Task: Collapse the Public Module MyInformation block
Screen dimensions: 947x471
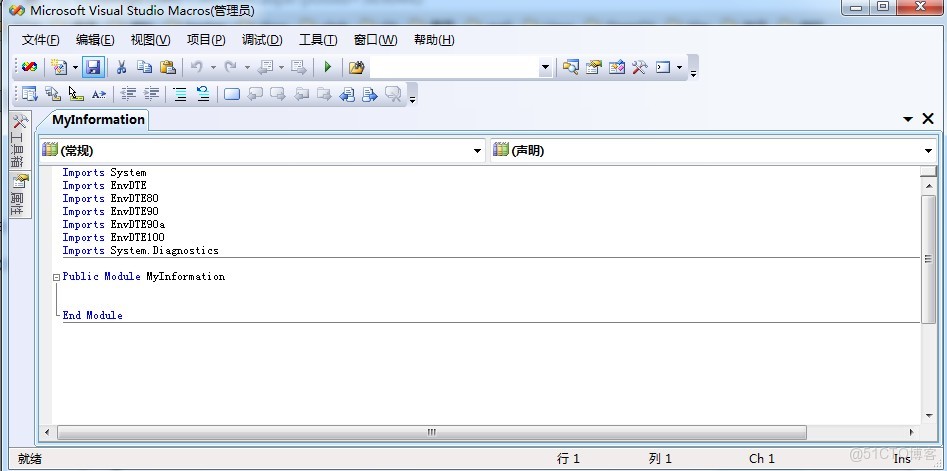Action: click(x=56, y=277)
